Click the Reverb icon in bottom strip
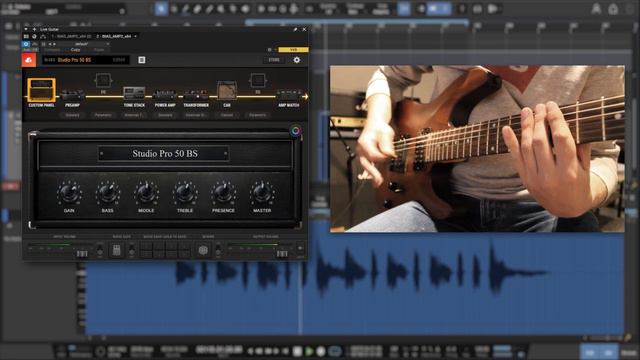The image size is (640, 360). 203,250
